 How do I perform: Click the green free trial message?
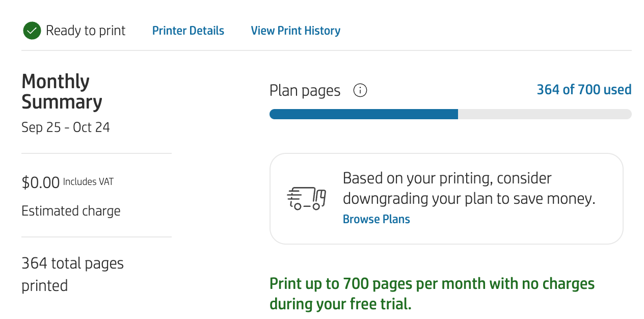click(x=432, y=294)
